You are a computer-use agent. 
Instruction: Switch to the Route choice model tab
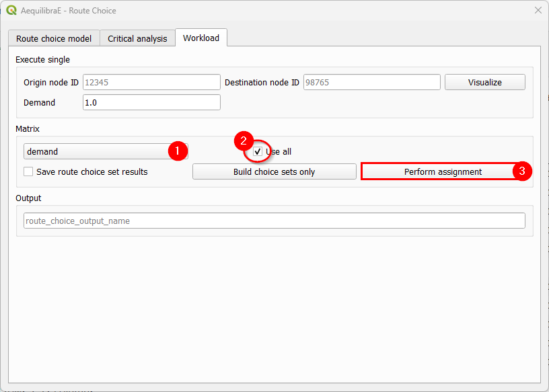pos(54,38)
